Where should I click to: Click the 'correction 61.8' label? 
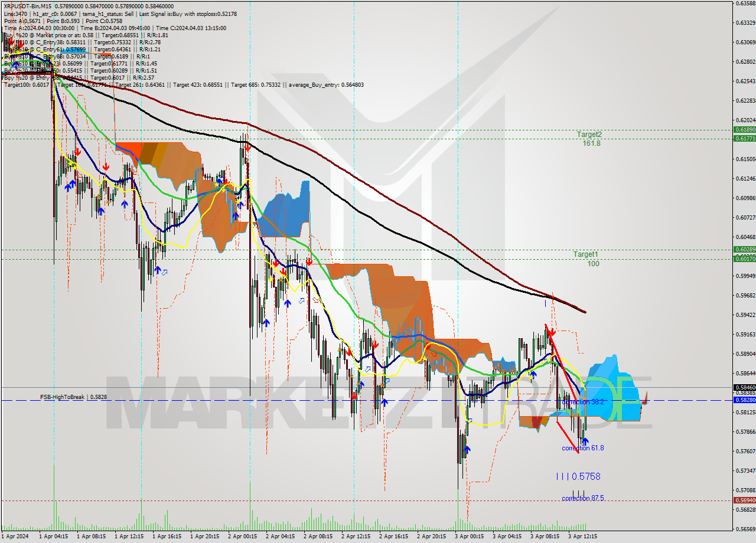point(583,448)
